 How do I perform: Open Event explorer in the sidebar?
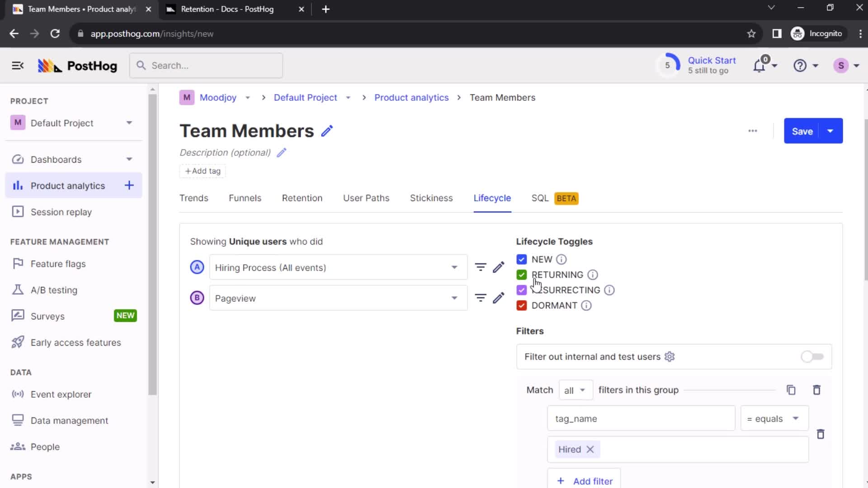(x=73, y=394)
